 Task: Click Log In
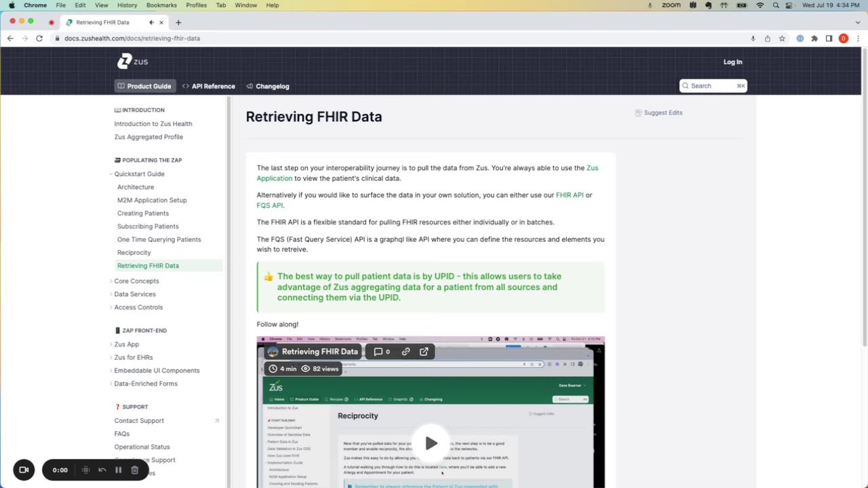[732, 62]
